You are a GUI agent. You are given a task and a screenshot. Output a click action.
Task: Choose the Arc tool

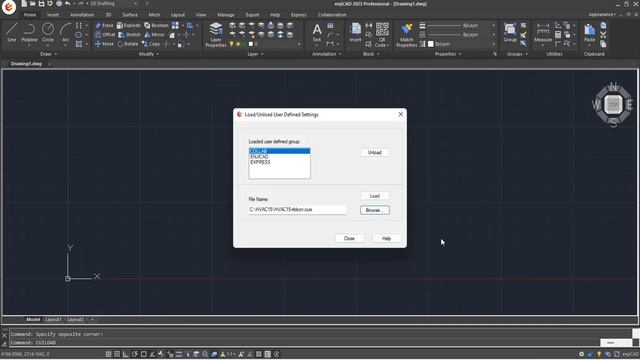65,33
